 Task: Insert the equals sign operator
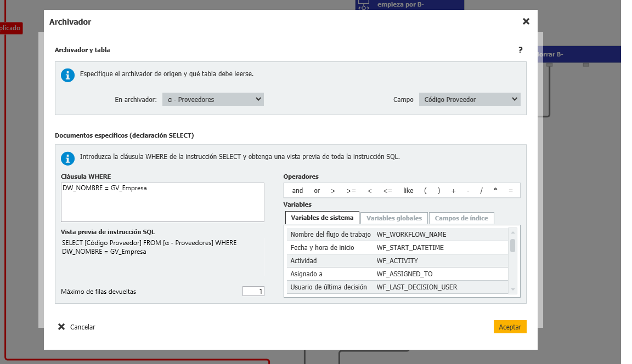(x=511, y=191)
